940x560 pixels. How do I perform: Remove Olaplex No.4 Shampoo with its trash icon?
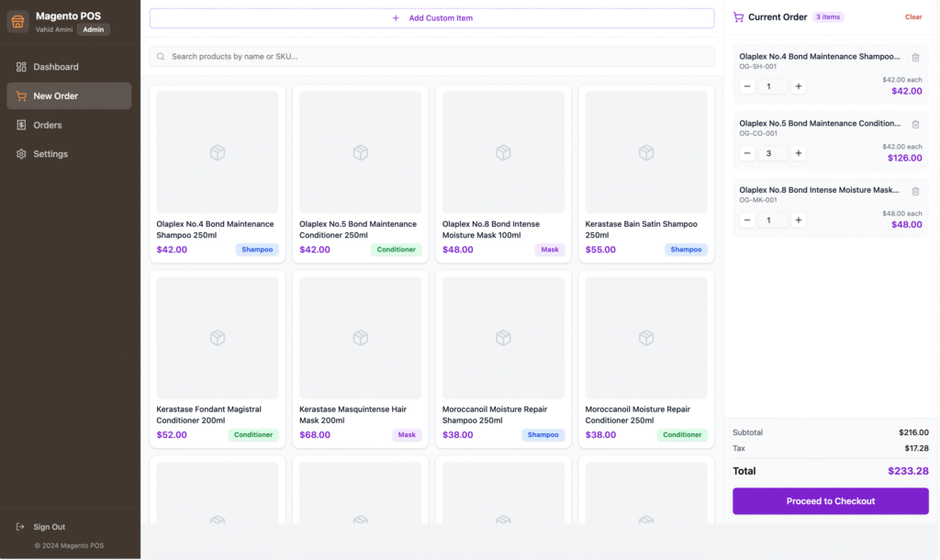(915, 57)
